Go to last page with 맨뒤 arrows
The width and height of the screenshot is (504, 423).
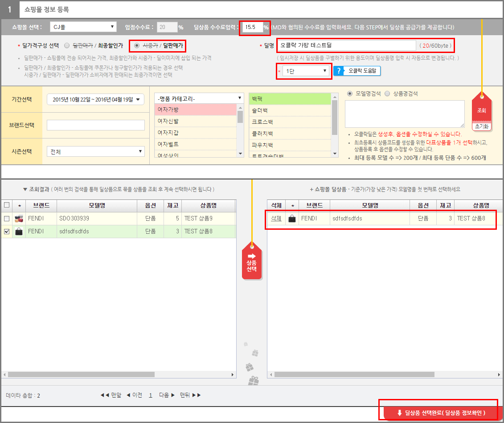190,395
